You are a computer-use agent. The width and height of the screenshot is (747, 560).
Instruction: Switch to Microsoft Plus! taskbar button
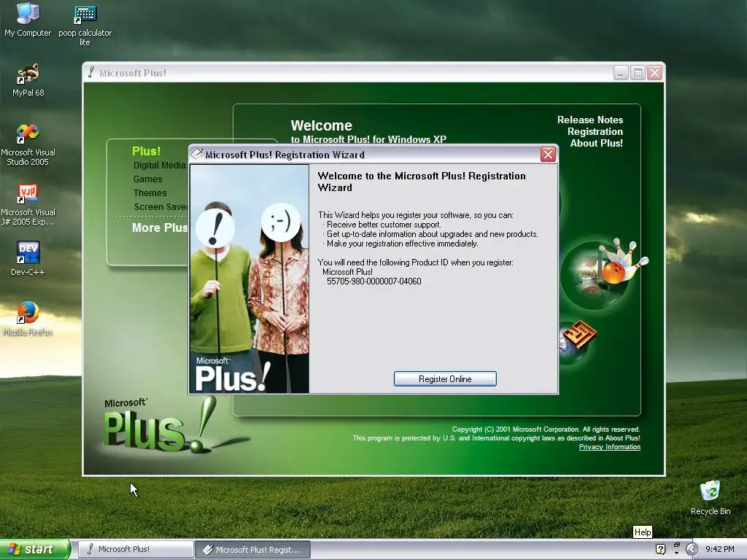pos(135,549)
